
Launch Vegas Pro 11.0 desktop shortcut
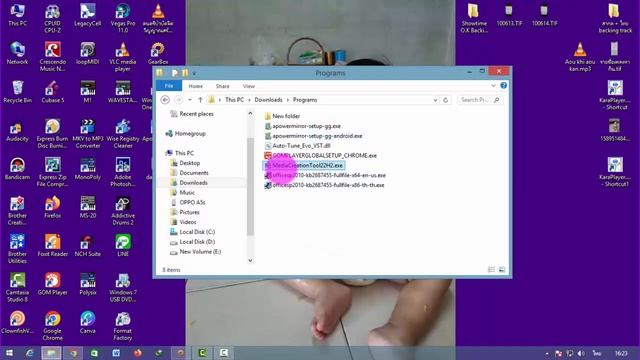pyautogui.click(x=123, y=18)
